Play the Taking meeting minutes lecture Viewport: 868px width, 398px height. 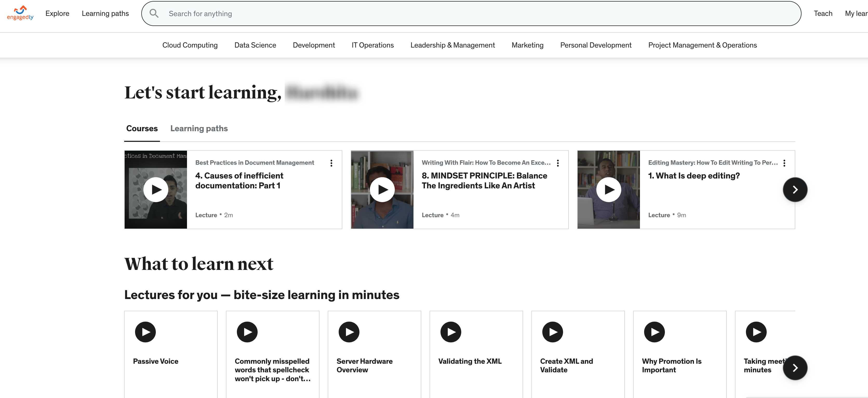click(x=756, y=332)
